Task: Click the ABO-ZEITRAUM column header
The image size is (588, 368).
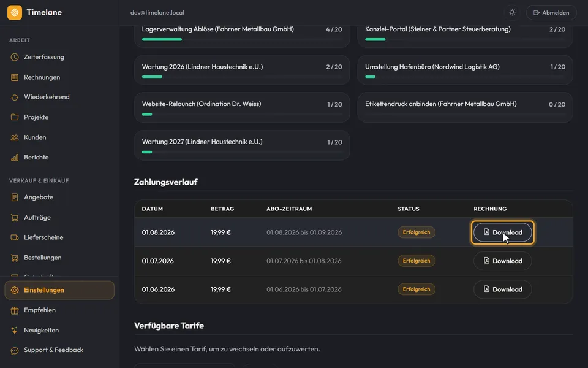Action: click(x=289, y=209)
